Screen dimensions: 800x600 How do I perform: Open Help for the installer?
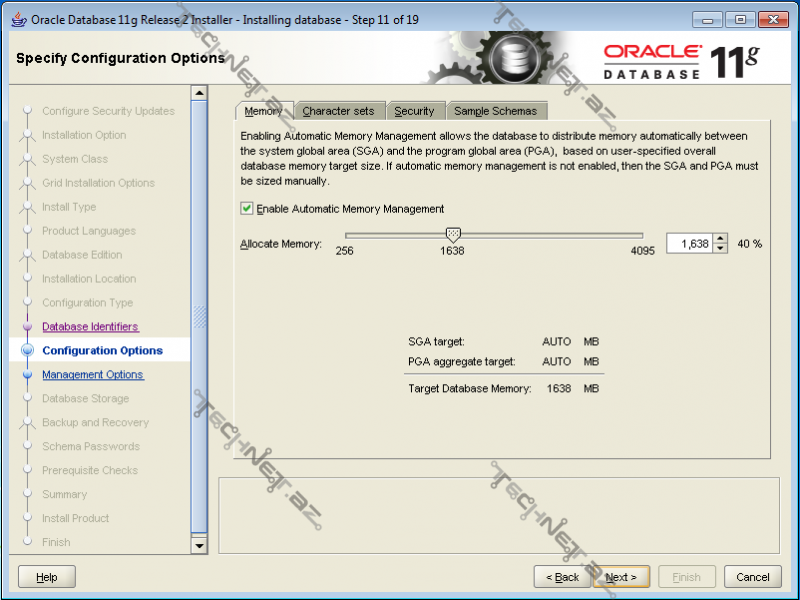[x=47, y=577]
